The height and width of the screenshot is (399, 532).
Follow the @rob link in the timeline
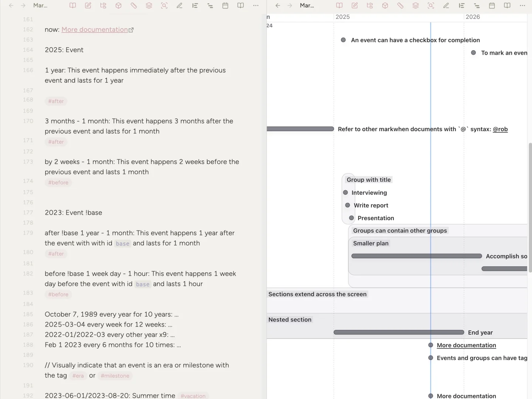[500, 129]
